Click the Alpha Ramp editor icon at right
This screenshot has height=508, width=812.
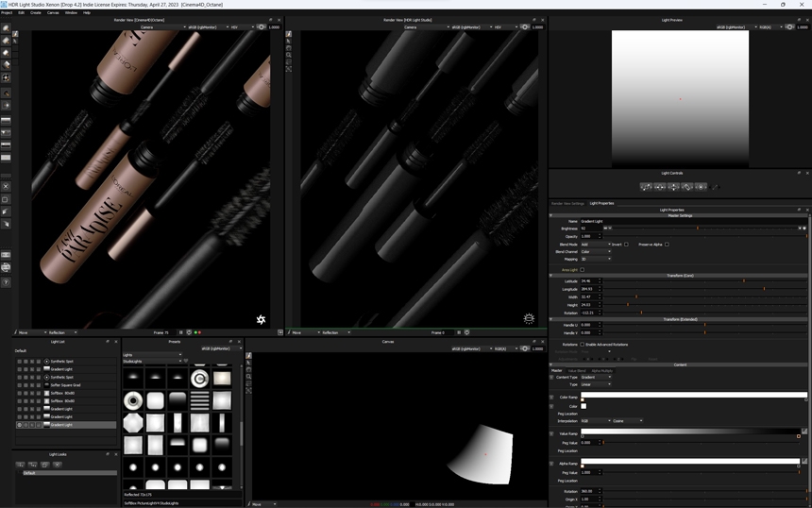(x=804, y=461)
